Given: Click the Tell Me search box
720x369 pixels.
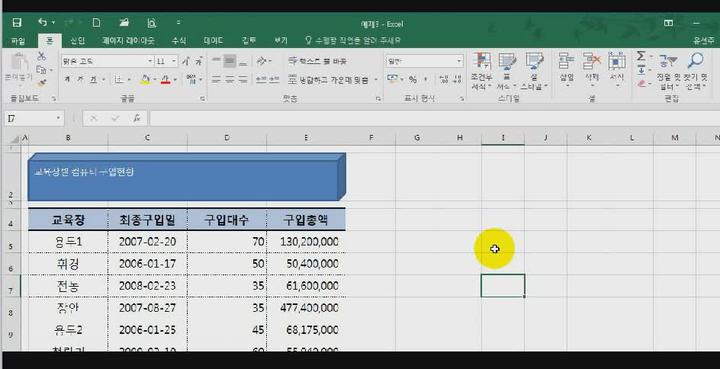Looking at the screenshot, I should tap(353, 41).
